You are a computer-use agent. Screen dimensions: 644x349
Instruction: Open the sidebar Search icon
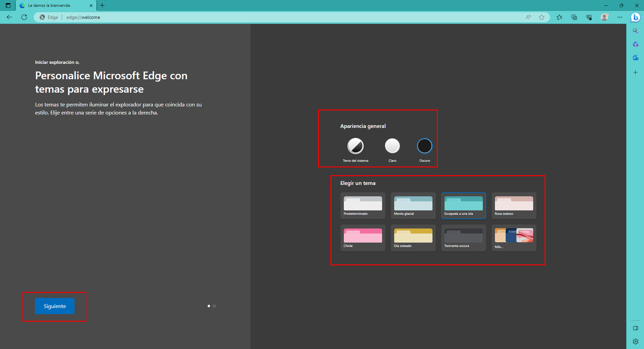[635, 31]
